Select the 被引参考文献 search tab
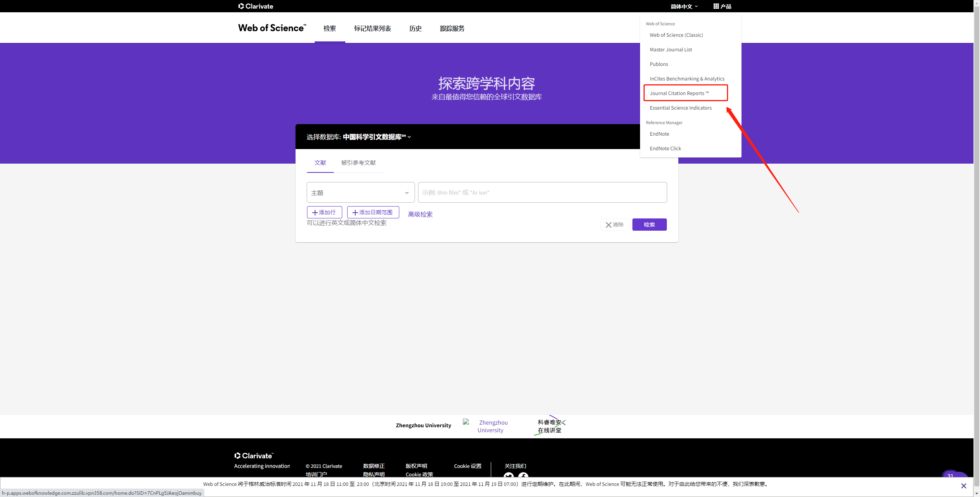Viewport: 980px width, 497px height. pyautogui.click(x=358, y=163)
